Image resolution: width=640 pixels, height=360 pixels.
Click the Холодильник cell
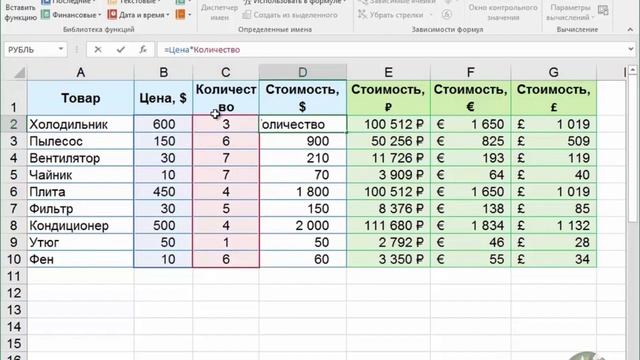[80, 124]
